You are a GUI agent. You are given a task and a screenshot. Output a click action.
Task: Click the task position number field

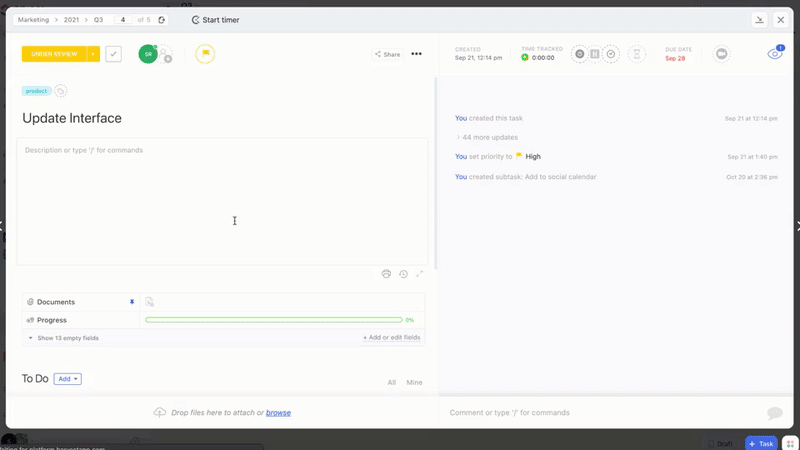click(123, 20)
